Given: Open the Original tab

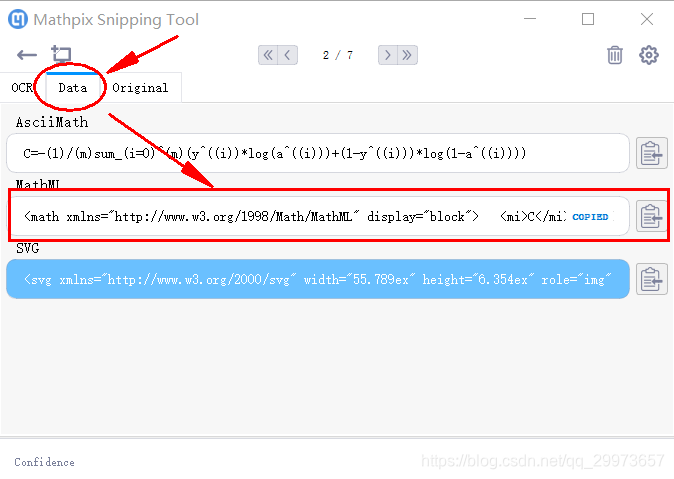Looking at the screenshot, I should click(140, 88).
